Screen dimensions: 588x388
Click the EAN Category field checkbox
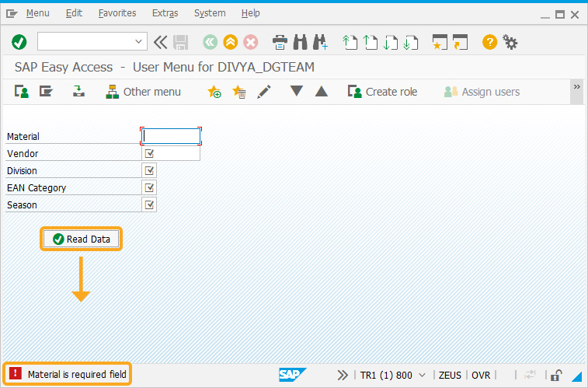pos(149,187)
